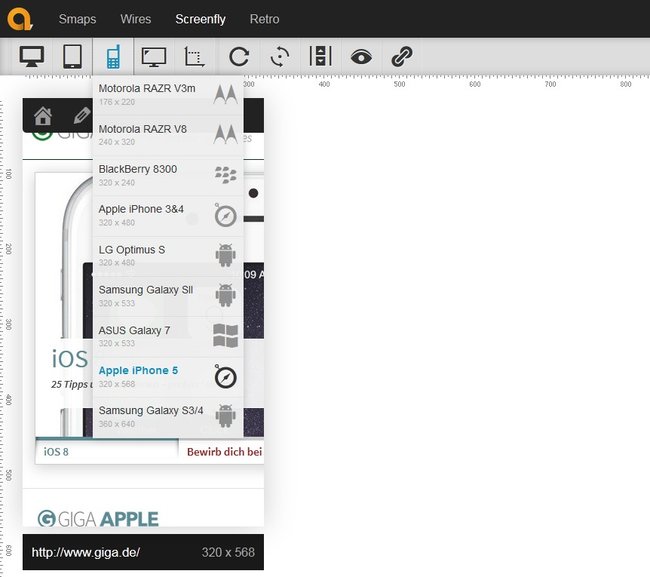Select Motorola RAZR V3m from list
Viewport: 650px width, 577px height.
coord(168,95)
